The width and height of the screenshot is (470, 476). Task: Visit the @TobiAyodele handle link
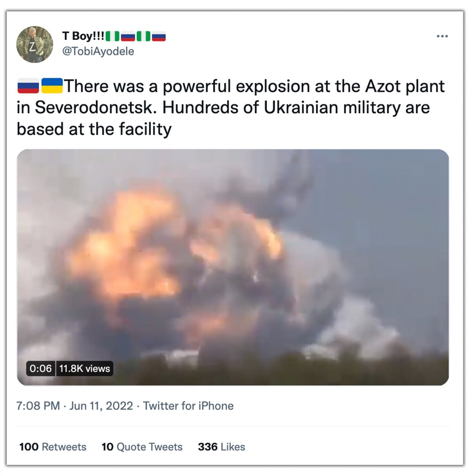[x=98, y=51]
